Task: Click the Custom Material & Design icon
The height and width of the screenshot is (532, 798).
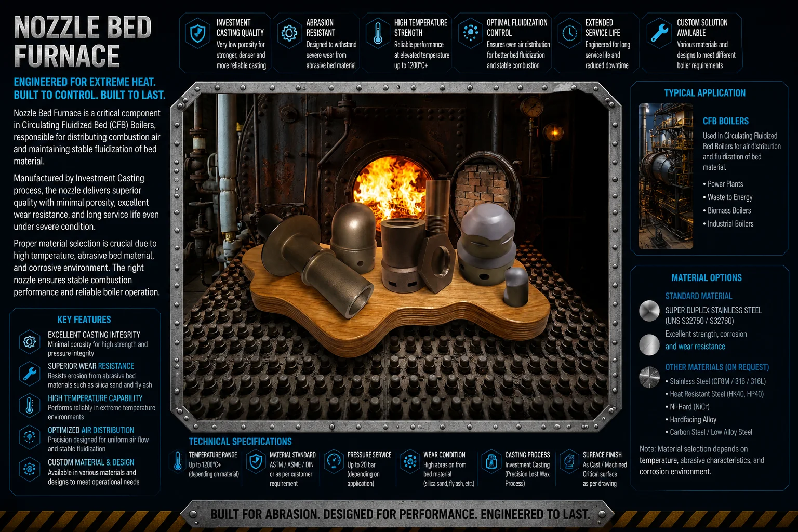Action: tap(30, 469)
